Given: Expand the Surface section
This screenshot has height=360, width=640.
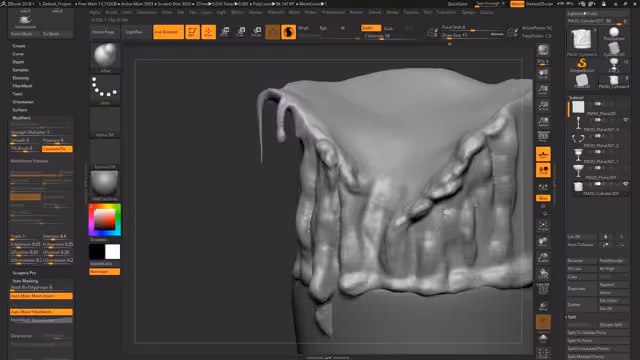Looking at the screenshot, I should pos(20,110).
